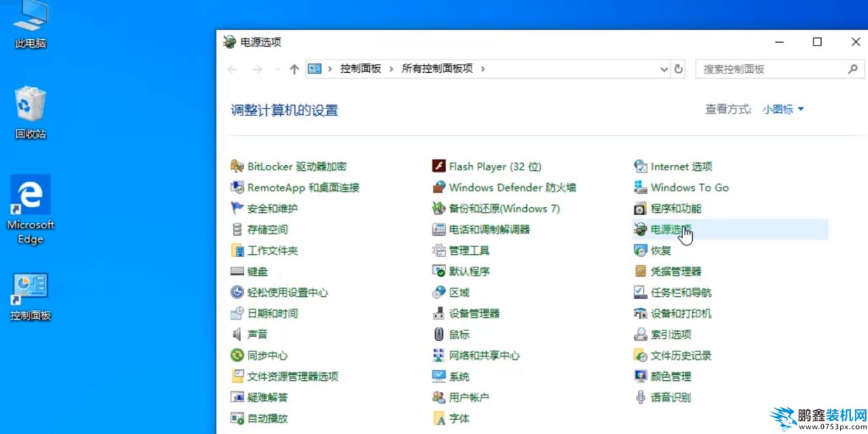This screenshot has height=434, width=868.
Task: Open 默认程序 icon
Action: pos(439,272)
